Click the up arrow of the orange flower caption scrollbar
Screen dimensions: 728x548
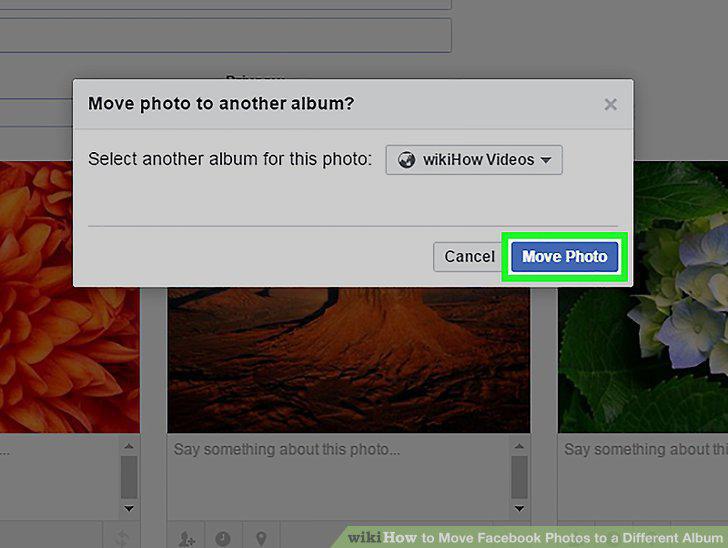point(129,446)
